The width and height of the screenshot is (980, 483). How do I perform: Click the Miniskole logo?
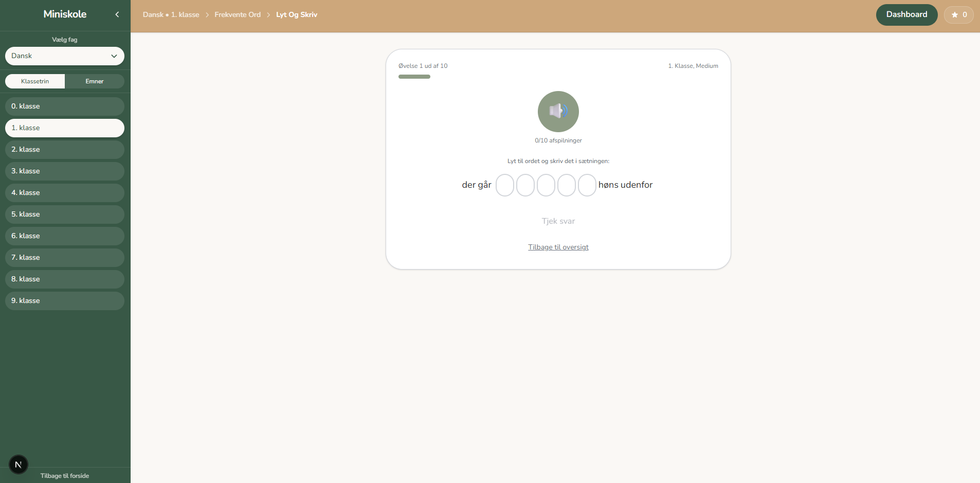click(x=65, y=14)
